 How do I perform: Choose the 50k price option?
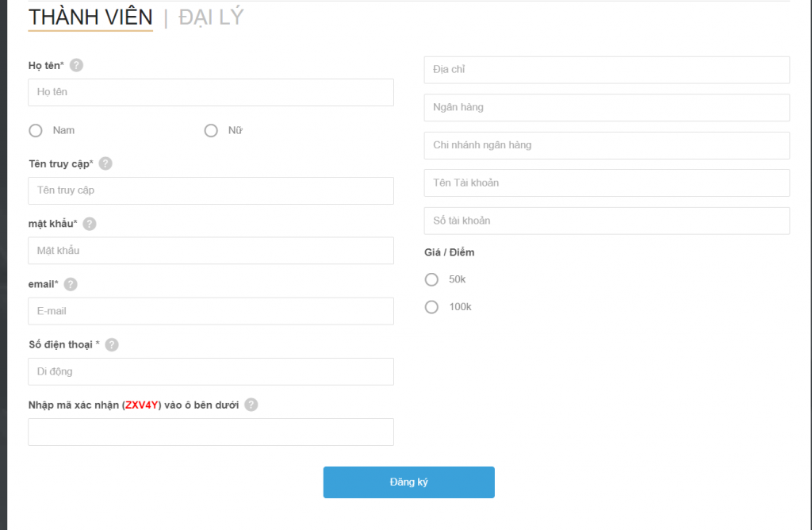[431, 279]
